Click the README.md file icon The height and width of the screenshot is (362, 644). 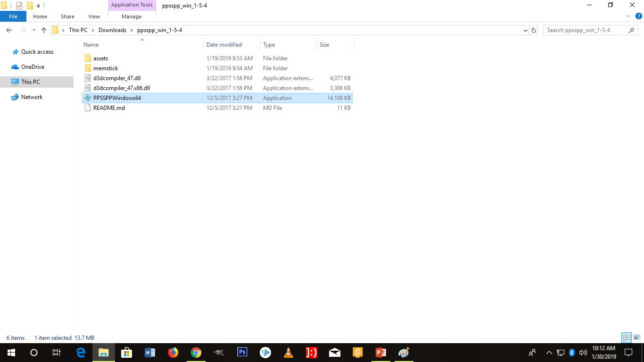click(x=88, y=108)
